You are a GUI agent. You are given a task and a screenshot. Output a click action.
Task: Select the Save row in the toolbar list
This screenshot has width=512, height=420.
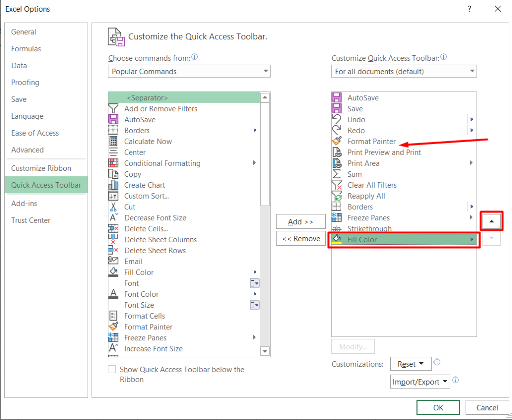click(x=404, y=109)
